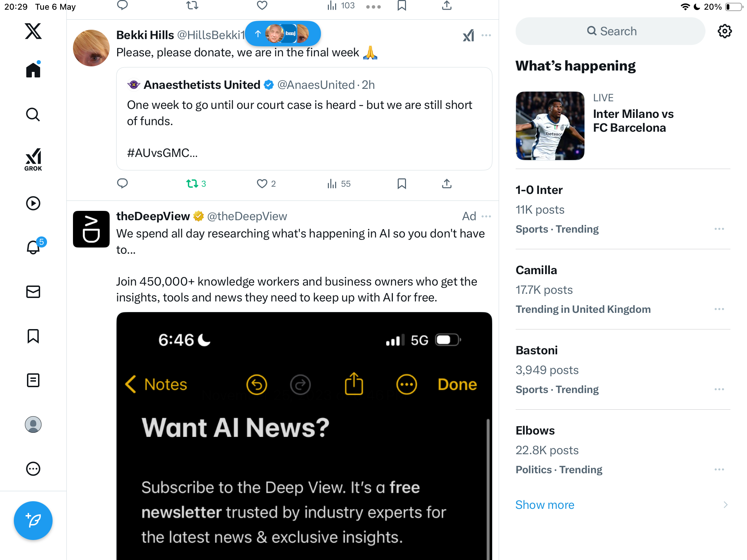Bookmark Bekki Hills' post
Image resolution: width=747 pixels, height=560 pixels.
402,184
